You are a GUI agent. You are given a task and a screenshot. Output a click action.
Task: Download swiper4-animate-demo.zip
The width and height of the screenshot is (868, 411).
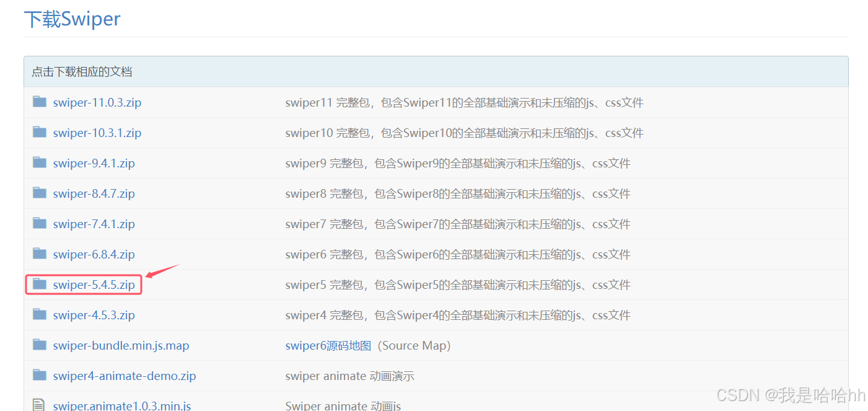tap(125, 376)
